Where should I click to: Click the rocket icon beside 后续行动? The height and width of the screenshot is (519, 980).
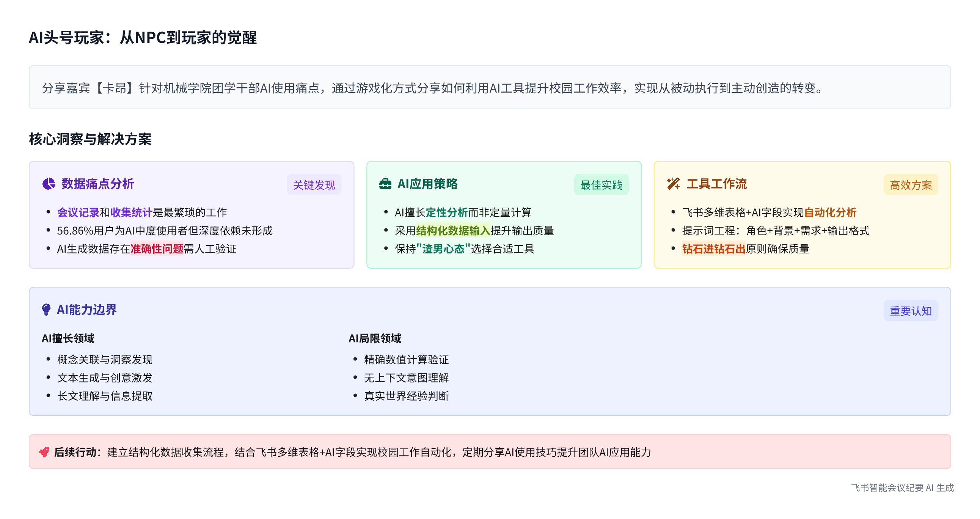tap(44, 452)
